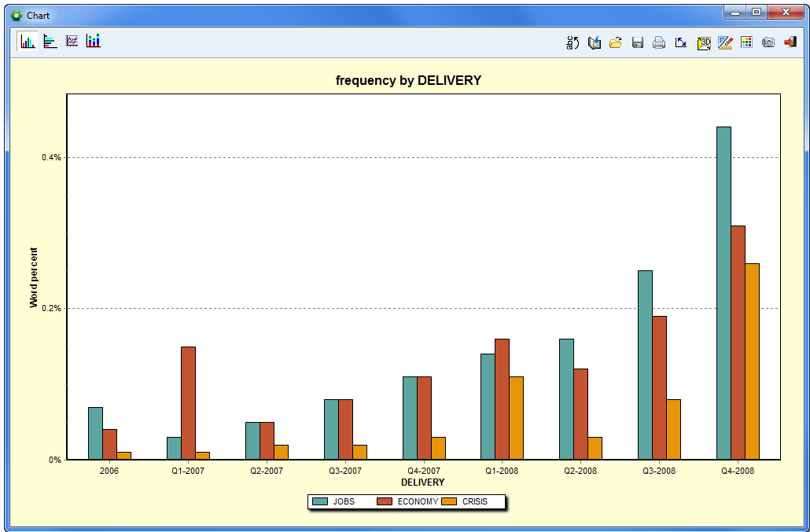Open the color palette grid
The width and height of the screenshot is (810, 532).
(746, 42)
